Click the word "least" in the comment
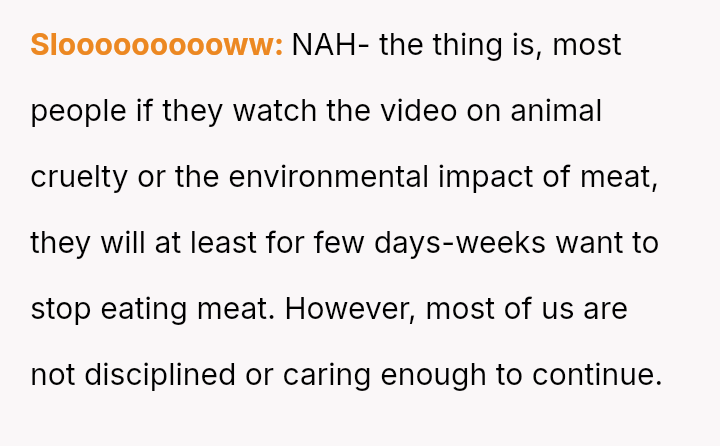The height and width of the screenshot is (446, 720). 210,243
